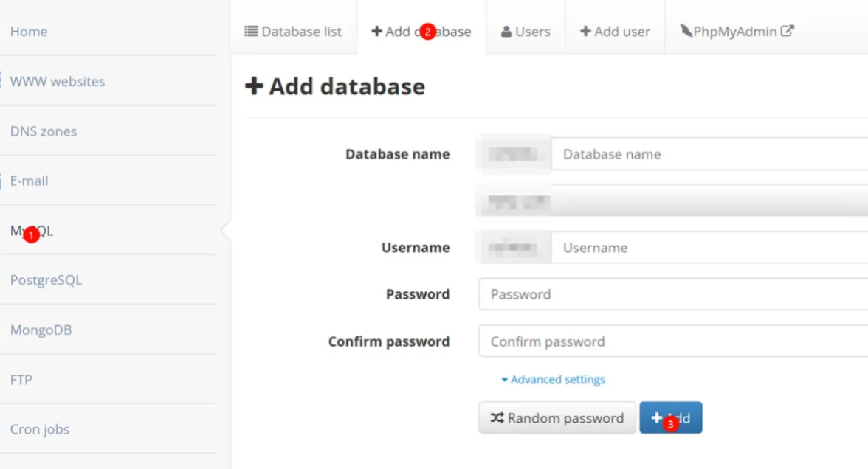This screenshot has height=469, width=868.
Task: Click the PhpMyAdmin external link icon
Action: tap(788, 32)
